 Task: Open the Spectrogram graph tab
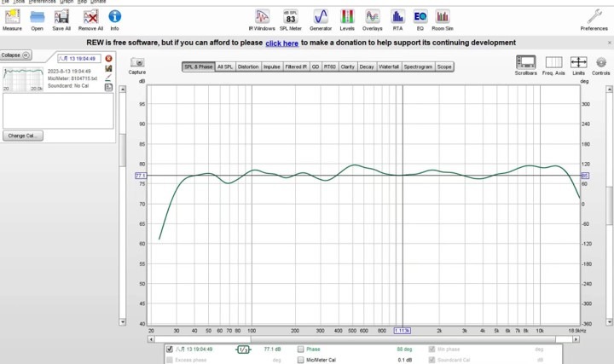(418, 67)
